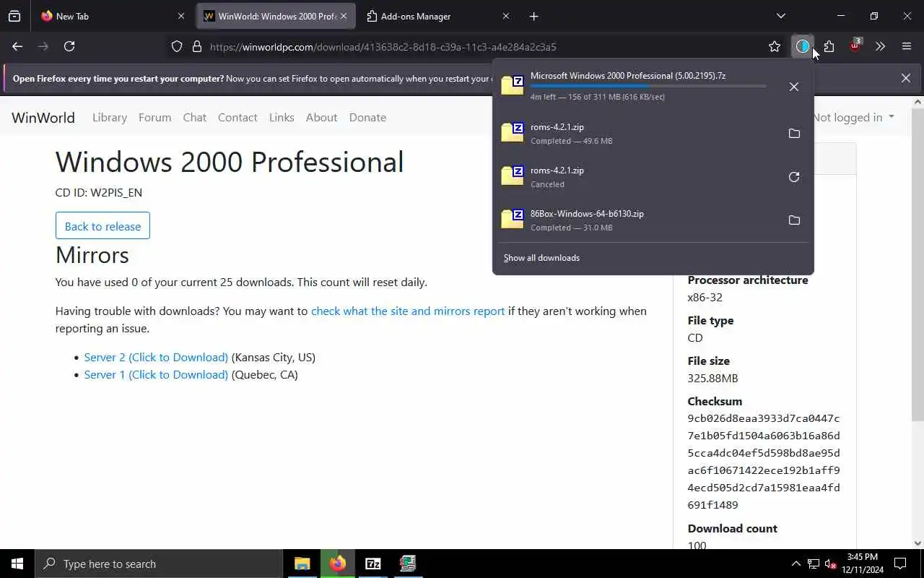This screenshot has width=924, height=578.
Task: Select the 86Box-Windows-64-b6130.zip file name
Action: pos(587,214)
